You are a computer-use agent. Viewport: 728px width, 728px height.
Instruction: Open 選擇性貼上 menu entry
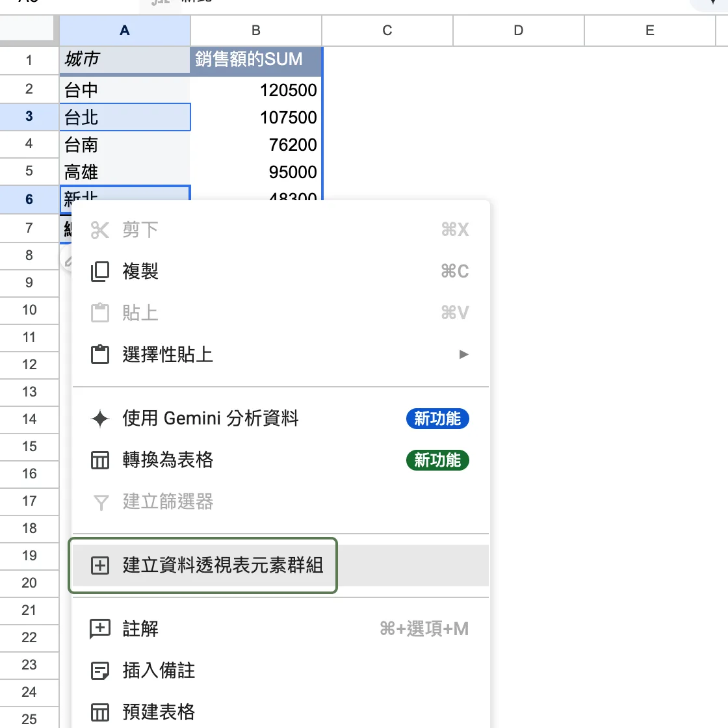(x=280, y=354)
